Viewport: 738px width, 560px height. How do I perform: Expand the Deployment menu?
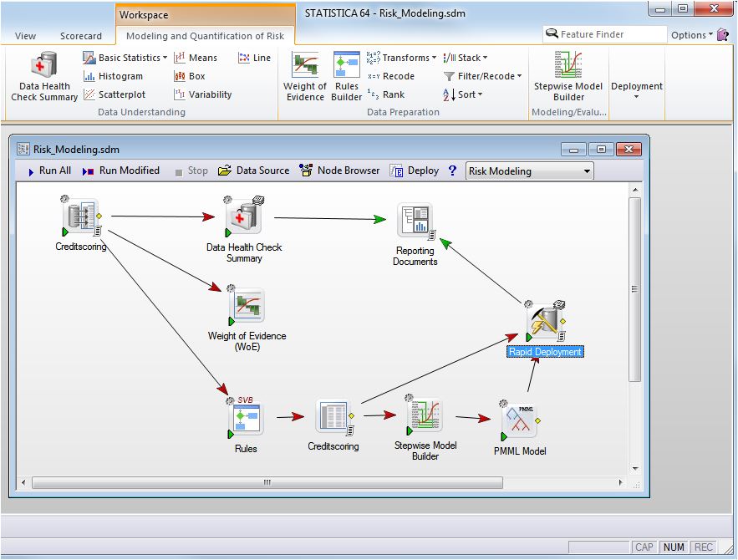point(636,89)
